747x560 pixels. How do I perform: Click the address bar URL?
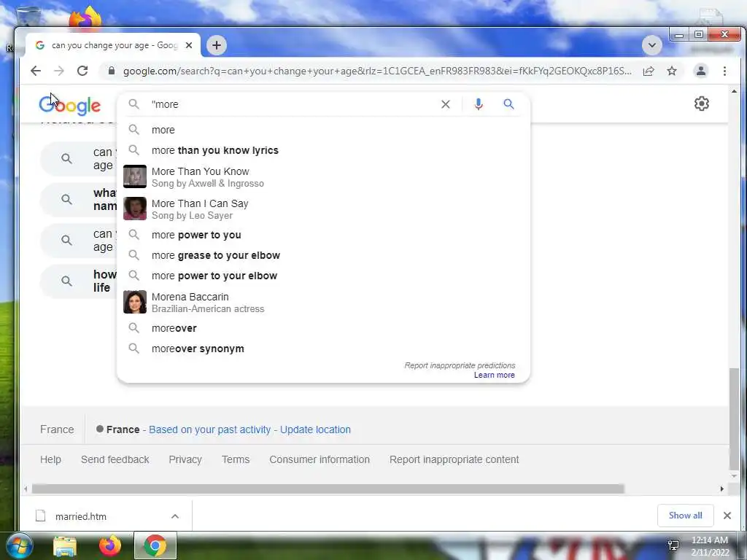tap(377, 71)
